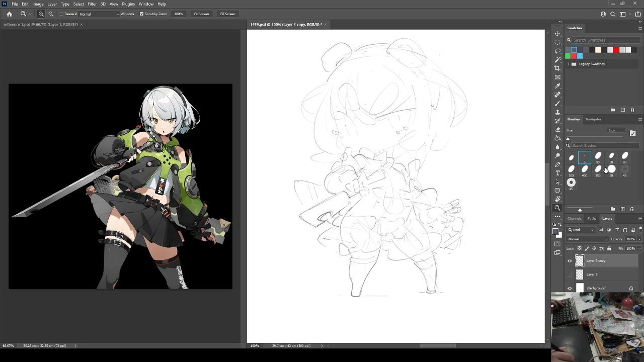Select the Lasso tool
644x362 pixels.
pyautogui.click(x=557, y=51)
